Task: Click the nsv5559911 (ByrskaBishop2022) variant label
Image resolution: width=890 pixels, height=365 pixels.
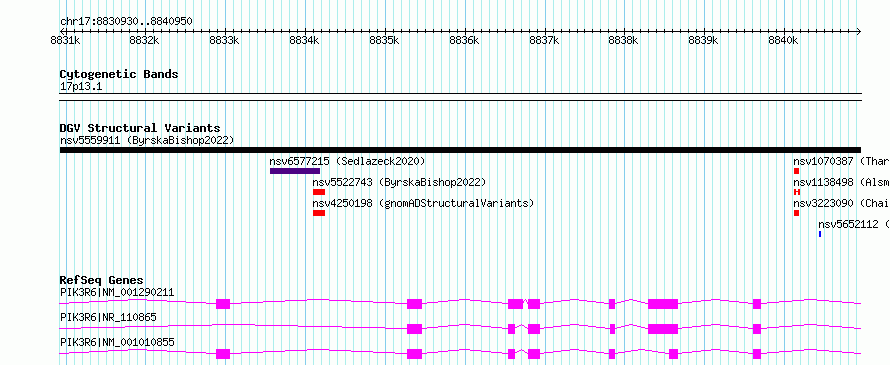Action: [x=147, y=140]
